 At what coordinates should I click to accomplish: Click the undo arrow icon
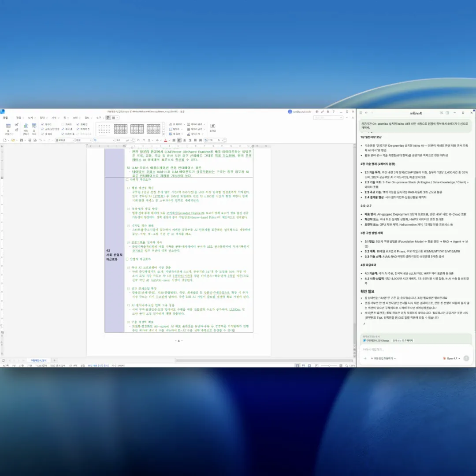click(x=41, y=140)
